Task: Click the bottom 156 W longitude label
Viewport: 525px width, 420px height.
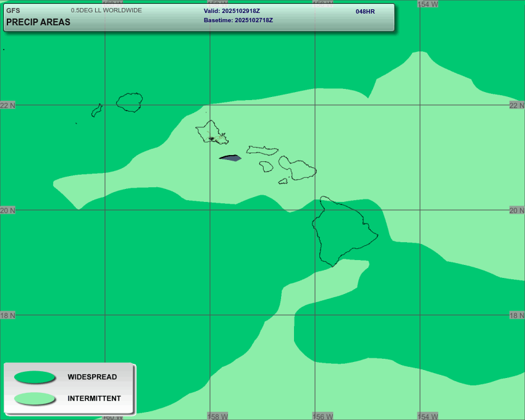Action: (323, 416)
